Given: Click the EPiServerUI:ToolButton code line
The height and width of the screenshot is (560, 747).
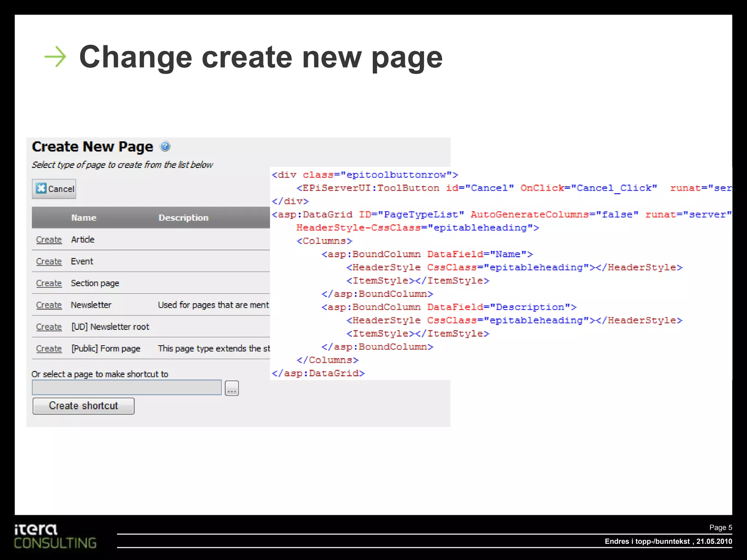Looking at the screenshot, I should coord(514,188).
